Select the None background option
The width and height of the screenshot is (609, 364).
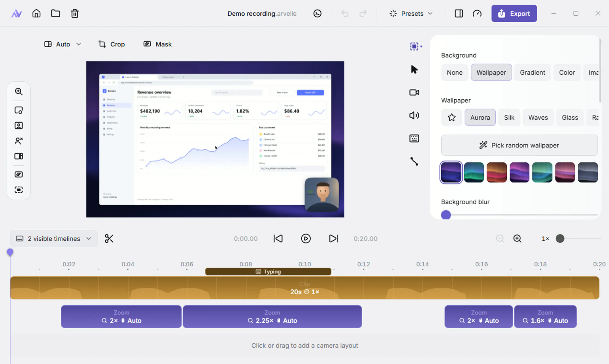[455, 72]
